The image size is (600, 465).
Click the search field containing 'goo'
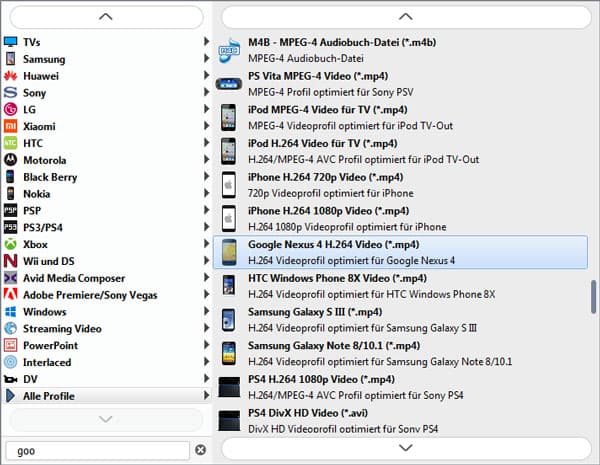click(98, 450)
